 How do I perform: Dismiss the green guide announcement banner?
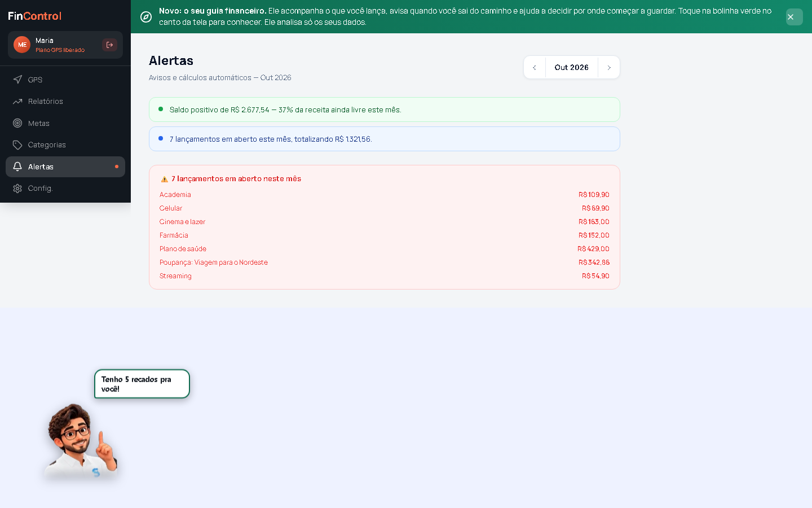(794, 17)
